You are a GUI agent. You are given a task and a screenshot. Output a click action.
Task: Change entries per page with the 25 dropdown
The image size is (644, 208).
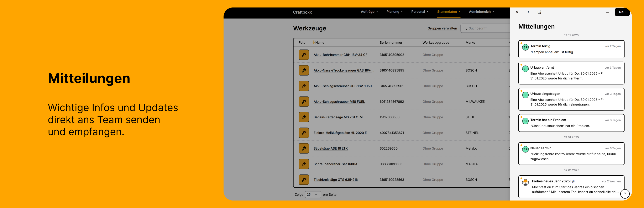tap(313, 194)
